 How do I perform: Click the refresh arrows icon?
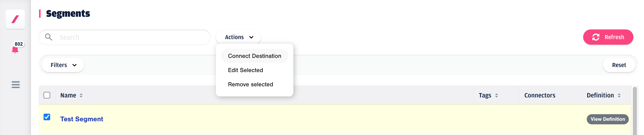pos(596,37)
